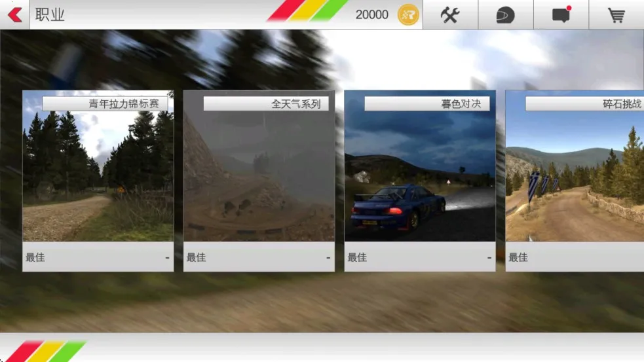Select the 全天气系列 title label

click(265, 103)
